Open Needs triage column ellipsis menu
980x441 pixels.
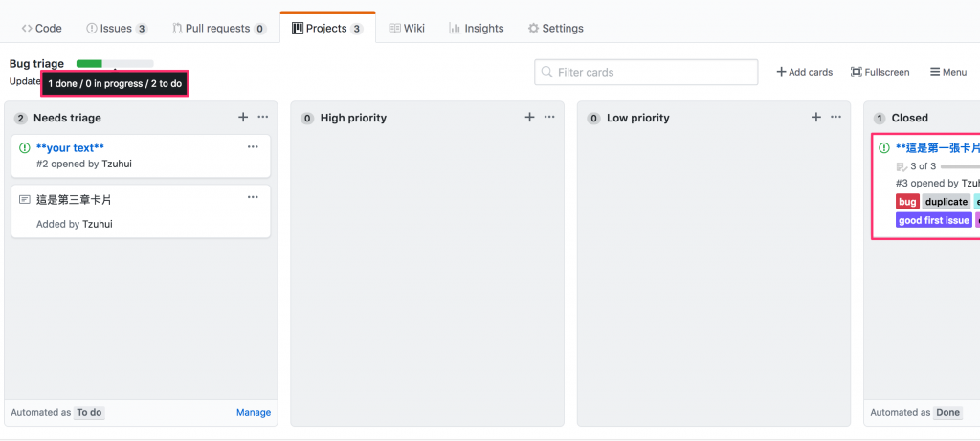coord(263,118)
